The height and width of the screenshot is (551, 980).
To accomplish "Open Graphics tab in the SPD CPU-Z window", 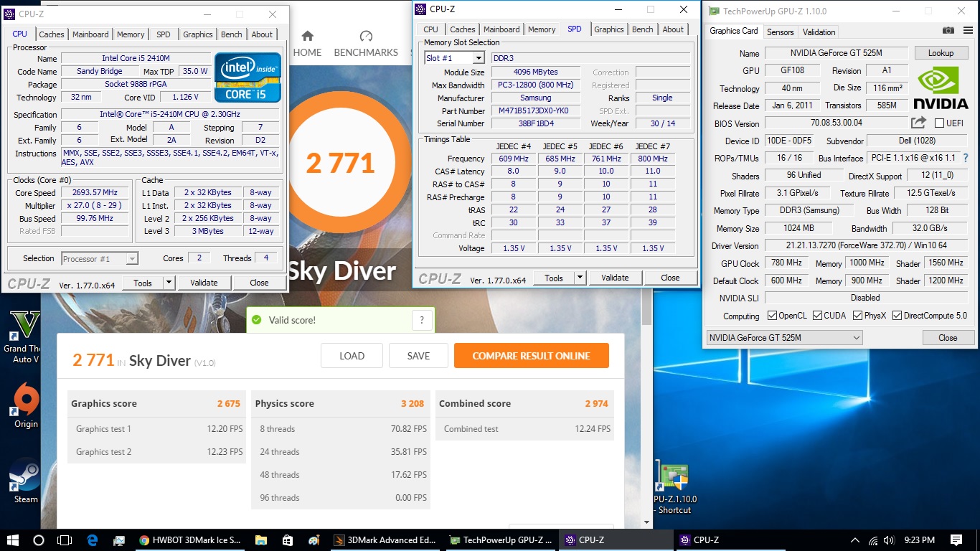I will pyautogui.click(x=609, y=29).
